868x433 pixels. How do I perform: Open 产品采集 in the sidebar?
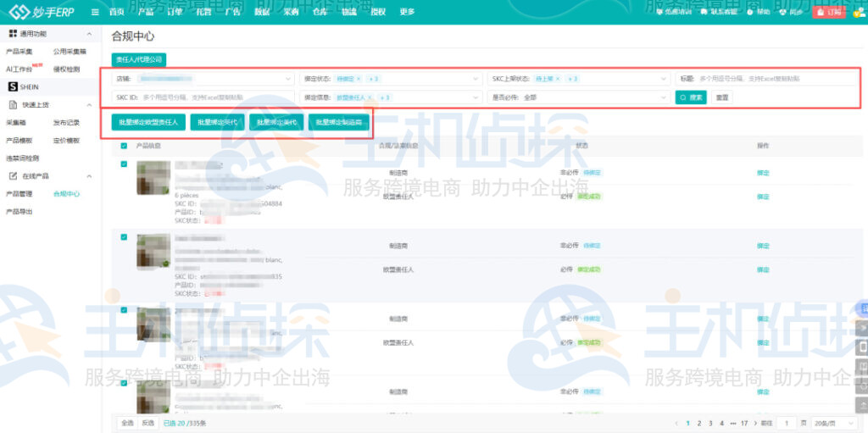pyautogui.click(x=19, y=52)
